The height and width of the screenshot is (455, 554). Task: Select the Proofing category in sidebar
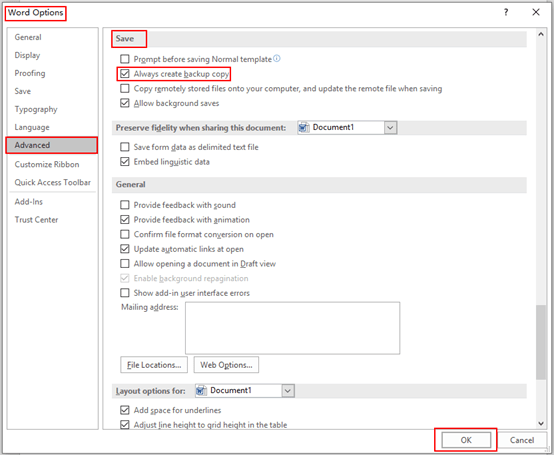pos(30,73)
